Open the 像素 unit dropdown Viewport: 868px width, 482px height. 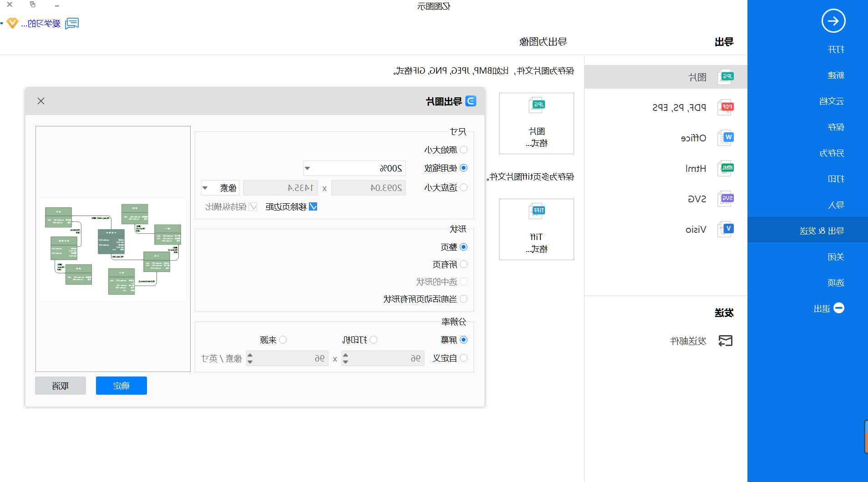[x=205, y=188]
